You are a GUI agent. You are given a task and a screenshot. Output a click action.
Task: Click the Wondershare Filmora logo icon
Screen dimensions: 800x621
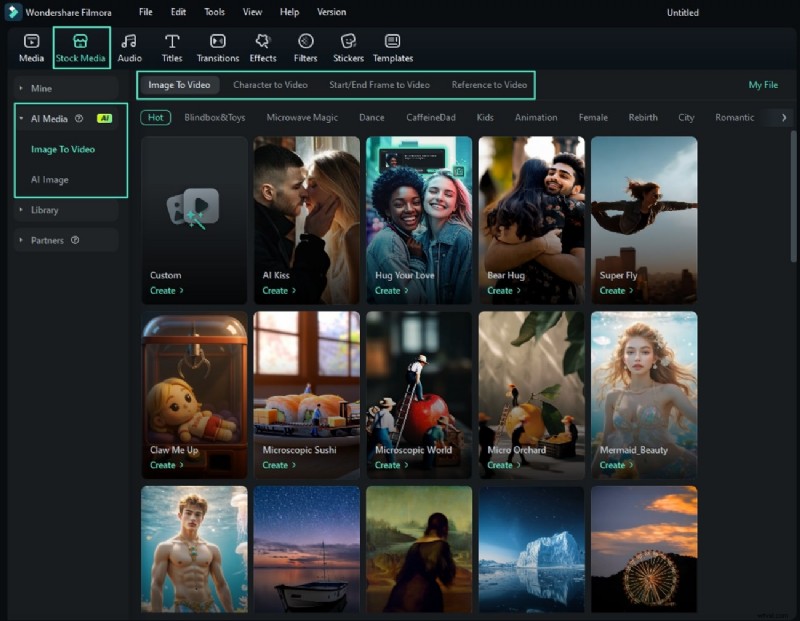point(11,12)
